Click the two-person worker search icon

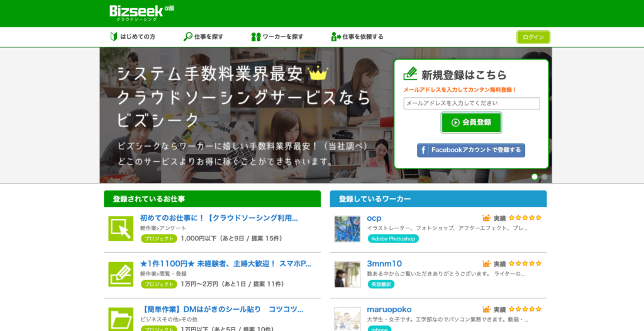coord(256,36)
